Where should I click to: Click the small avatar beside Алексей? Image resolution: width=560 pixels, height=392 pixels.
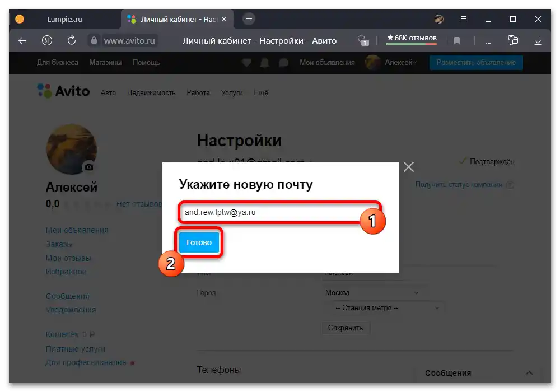(372, 63)
